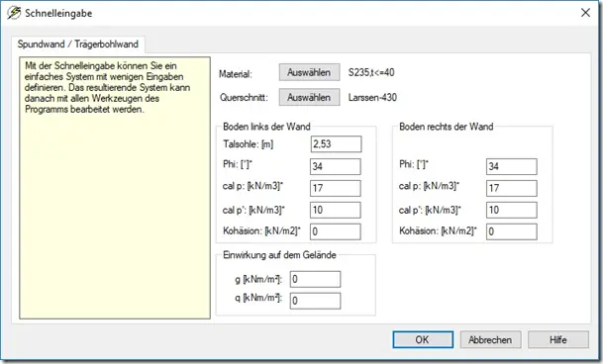Click the Abbrechen button
Viewport: 603px width, 364px height.
[x=490, y=340]
